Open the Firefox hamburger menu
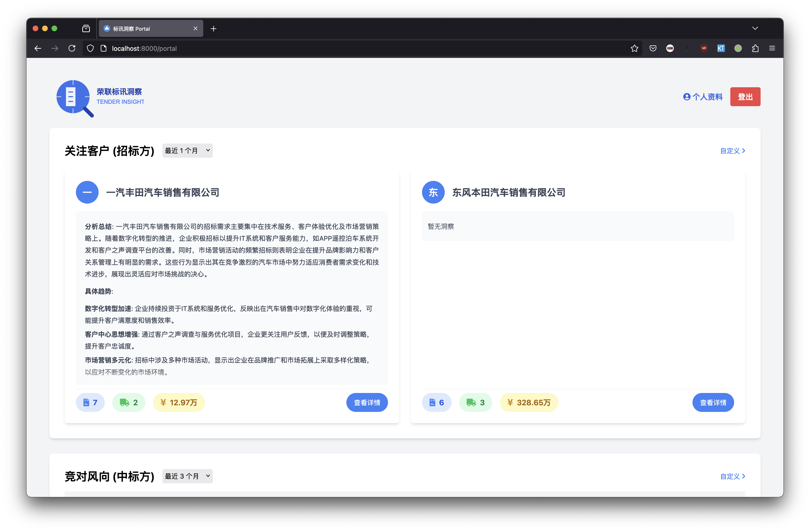The image size is (810, 532). click(772, 48)
